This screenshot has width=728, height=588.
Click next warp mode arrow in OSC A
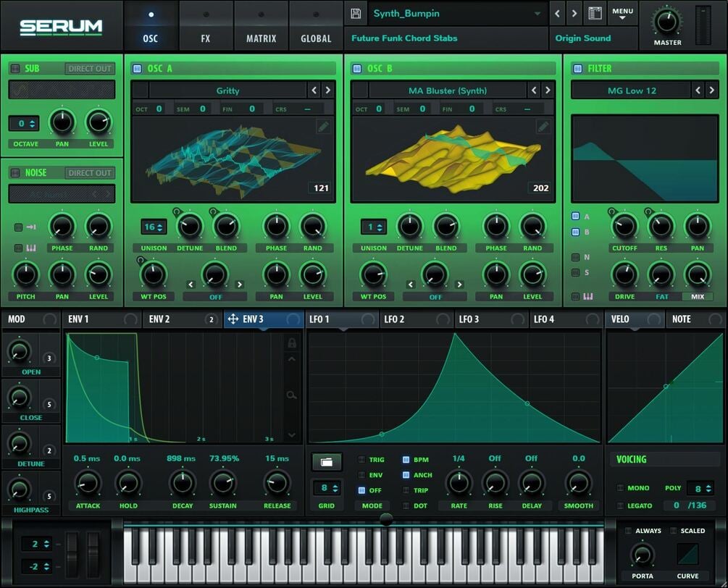240,285
